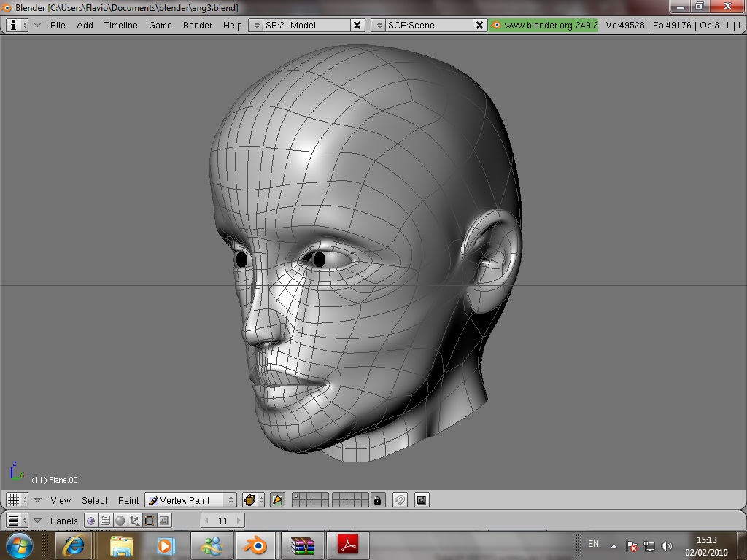Delete the SCE:Scene datablock with X button
The height and width of the screenshot is (560, 747).
[479, 25]
